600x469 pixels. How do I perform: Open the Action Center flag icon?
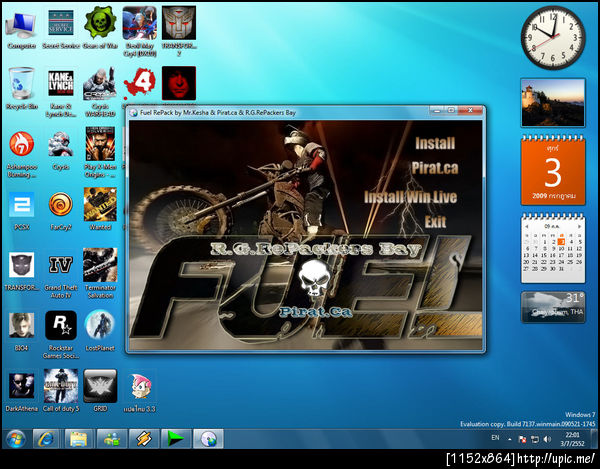click(522, 439)
